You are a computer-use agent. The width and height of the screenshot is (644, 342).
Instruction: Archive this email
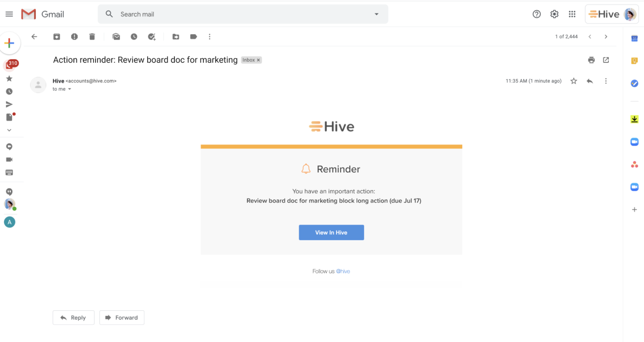tap(57, 36)
